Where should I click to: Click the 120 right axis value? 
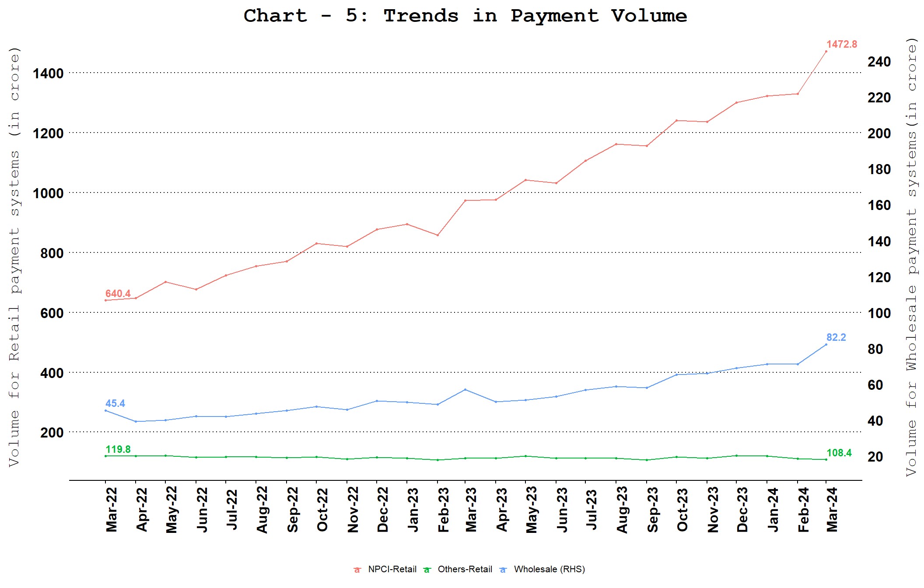[879, 277]
